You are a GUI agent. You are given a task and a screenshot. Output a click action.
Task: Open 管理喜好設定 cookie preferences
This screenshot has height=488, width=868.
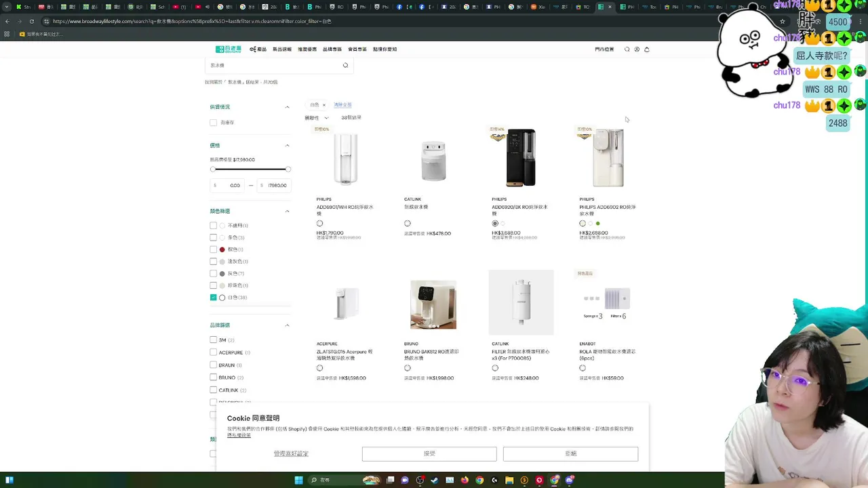coord(291,453)
